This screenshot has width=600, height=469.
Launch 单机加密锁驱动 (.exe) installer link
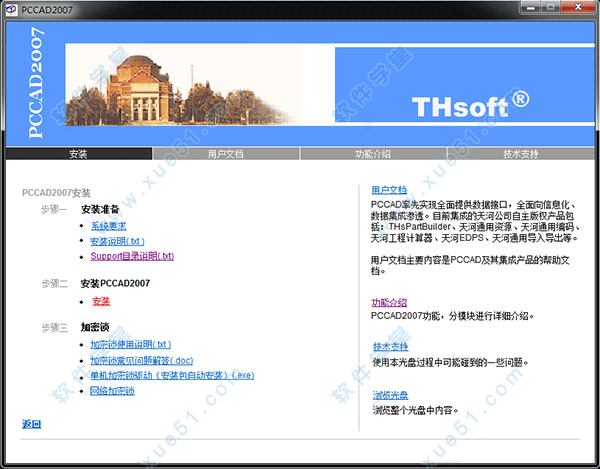tap(171, 375)
